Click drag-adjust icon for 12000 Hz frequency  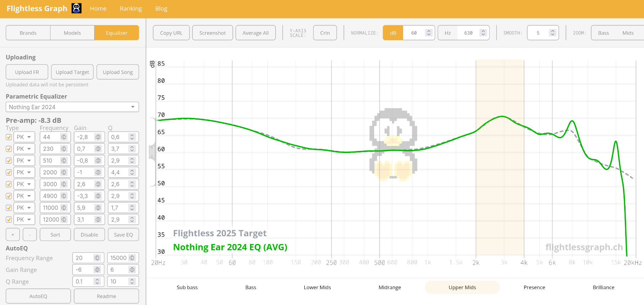(x=64, y=220)
